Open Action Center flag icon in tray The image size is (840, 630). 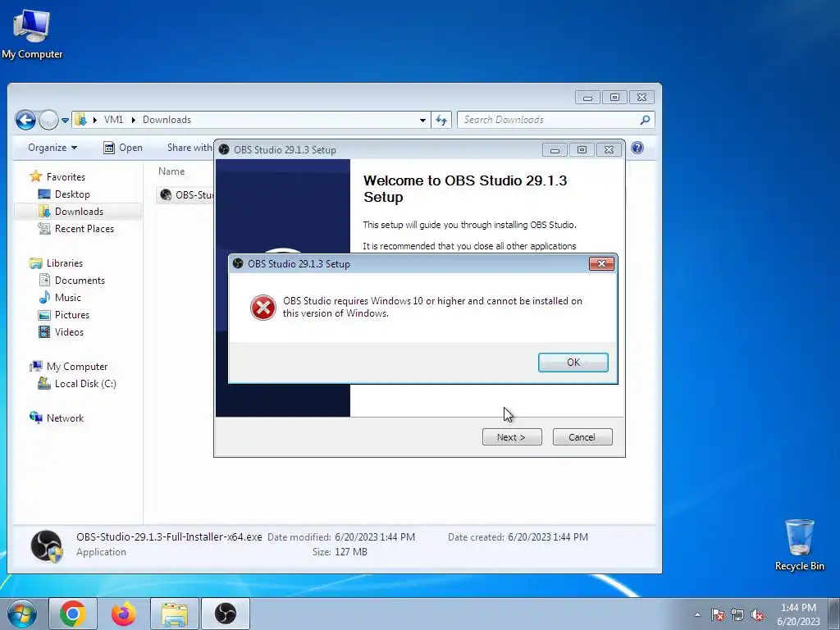[x=718, y=614]
